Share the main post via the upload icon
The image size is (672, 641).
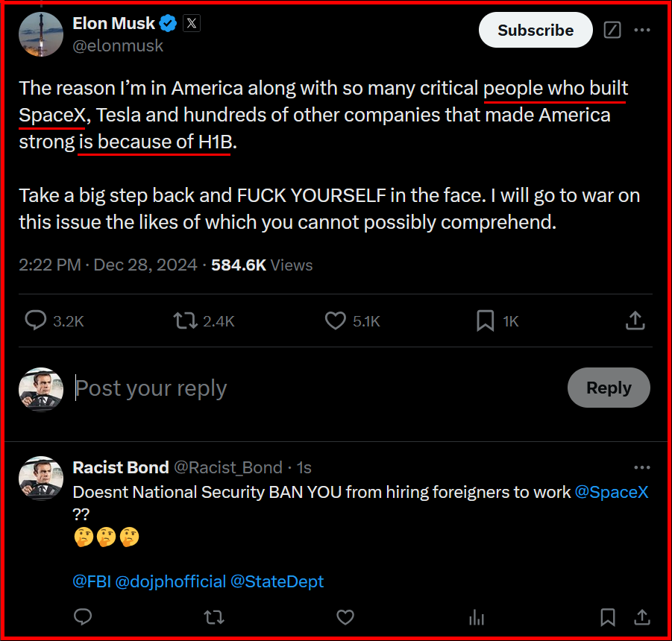tap(635, 320)
